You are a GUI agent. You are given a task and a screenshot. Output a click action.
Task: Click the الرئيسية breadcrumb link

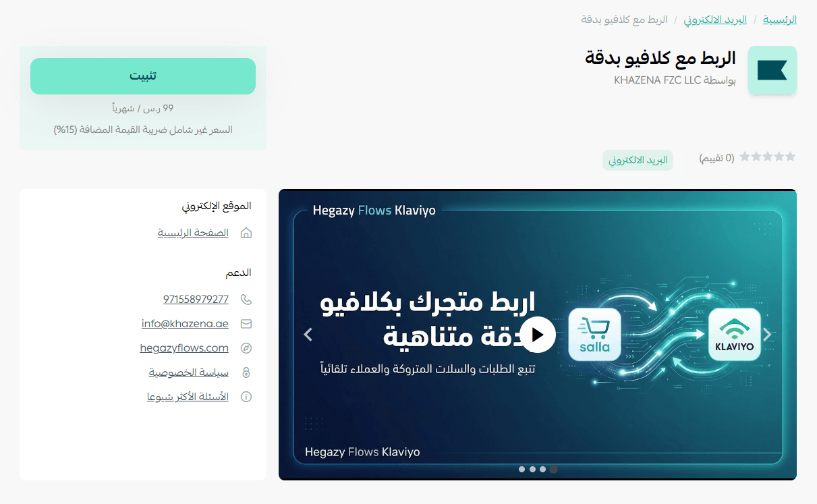point(779,20)
